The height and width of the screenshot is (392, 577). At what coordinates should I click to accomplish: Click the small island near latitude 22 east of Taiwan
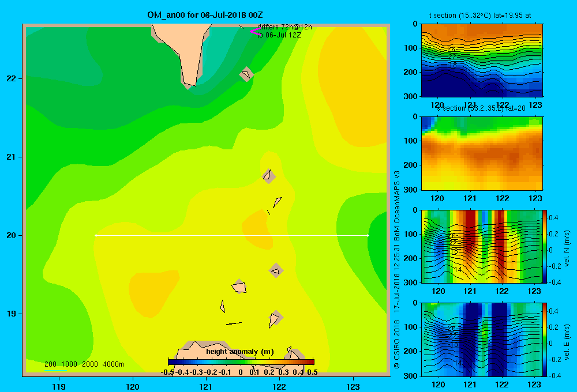click(x=246, y=74)
